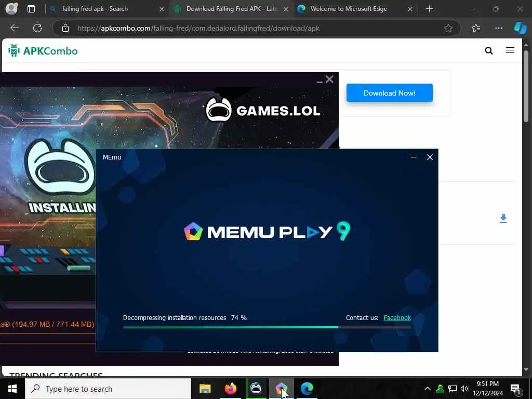
Task: Switch to the 'Download Falling Fred APK' tab
Action: [x=232, y=9]
